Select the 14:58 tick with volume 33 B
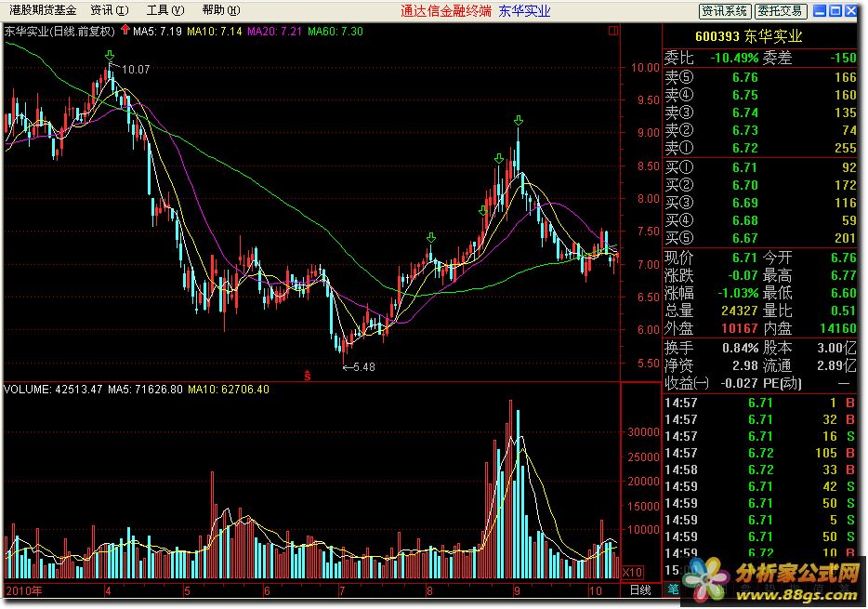The height and width of the screenshot is (609, 868). point(760,470)
